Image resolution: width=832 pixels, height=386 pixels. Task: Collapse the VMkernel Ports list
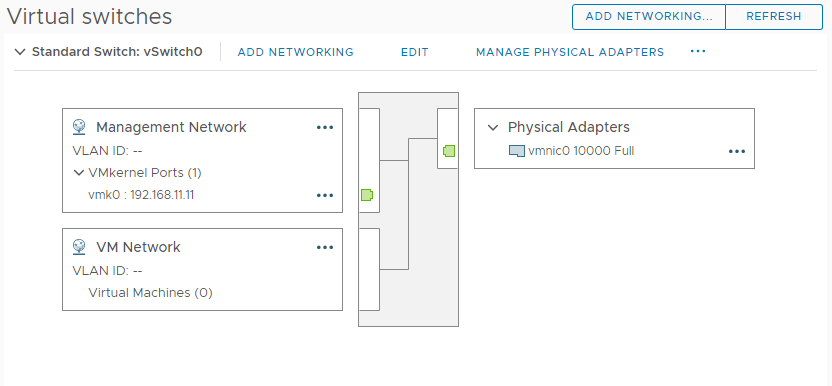click(79, 173)
